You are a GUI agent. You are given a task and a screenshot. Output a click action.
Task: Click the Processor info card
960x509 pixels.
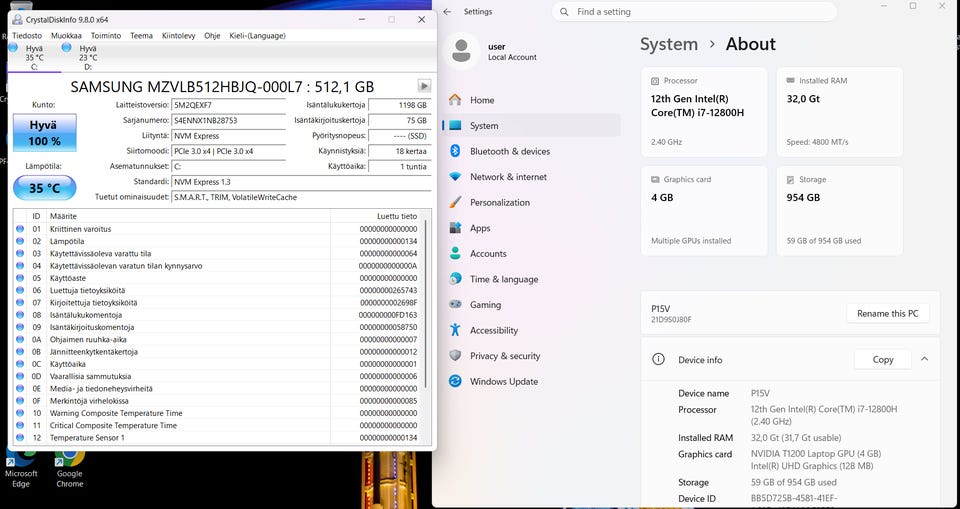point(704,112)
